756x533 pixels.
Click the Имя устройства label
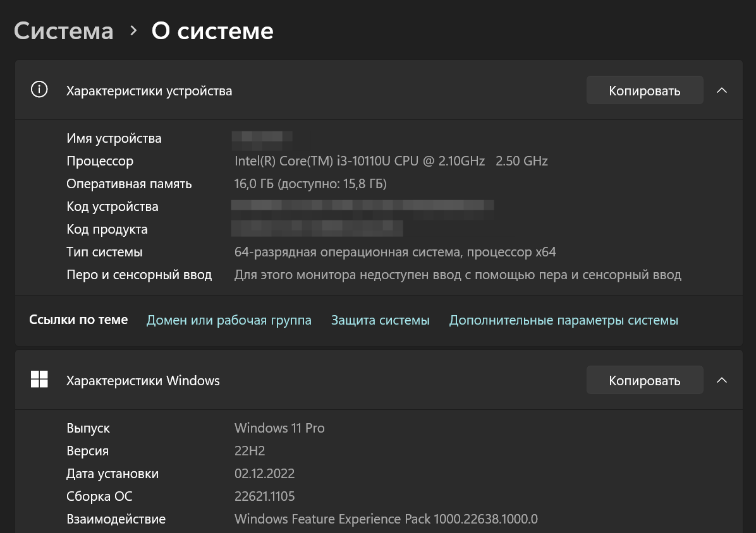click(x=114, y=139)
